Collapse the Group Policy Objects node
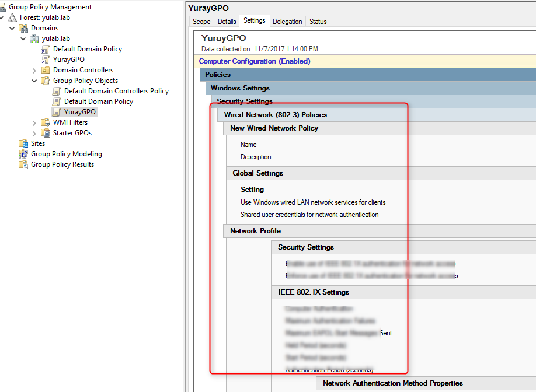Image resolution: width=536 pixels, height=392 pixels. click(34, 80)
